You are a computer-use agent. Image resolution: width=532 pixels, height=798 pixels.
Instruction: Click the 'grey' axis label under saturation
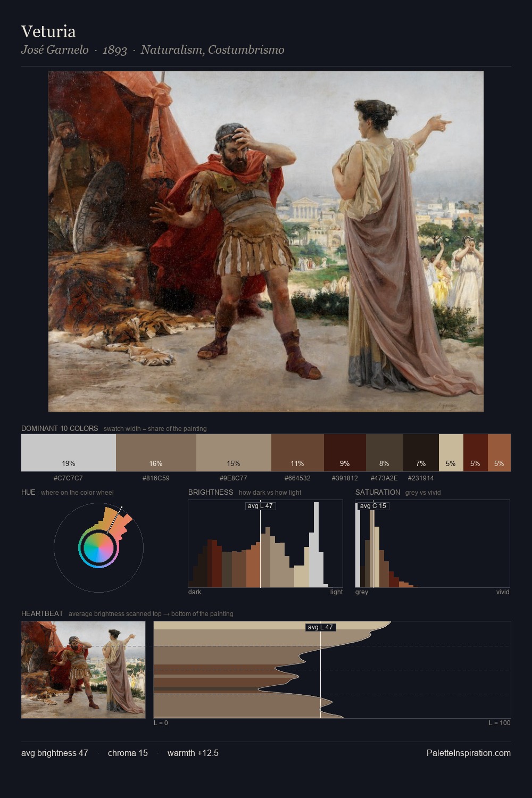362,592
